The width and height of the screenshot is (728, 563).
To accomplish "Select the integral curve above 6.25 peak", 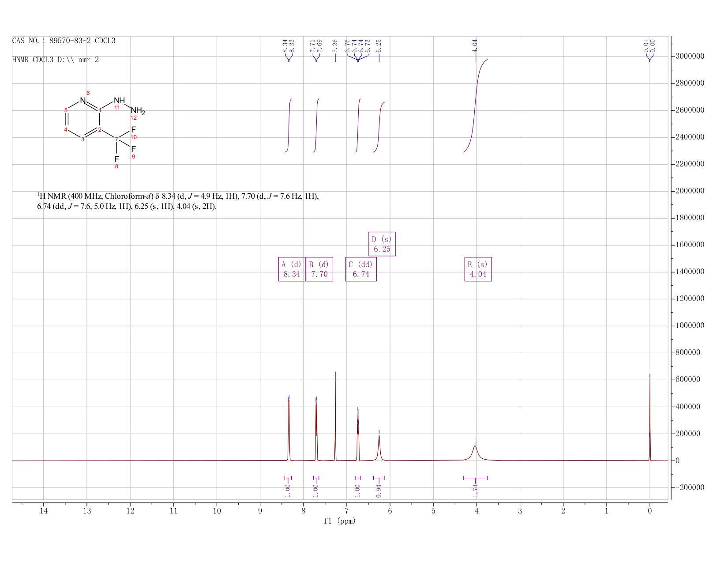I will [379, 127].
